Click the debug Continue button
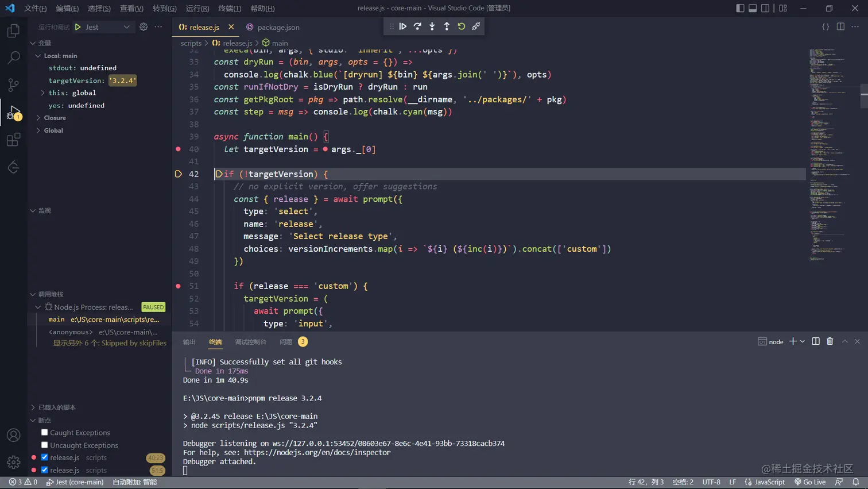868x489 pixels. tap(403, 26)
